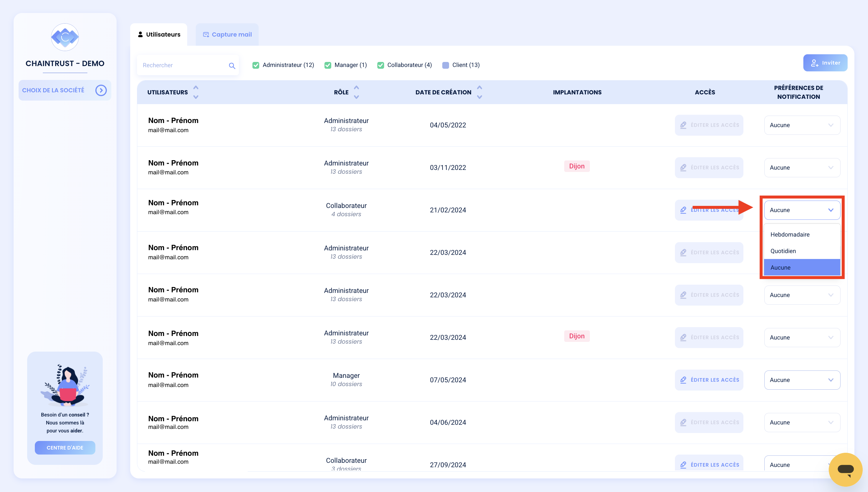Click the Accès column header
Viewport: 868px width, 492px height.
tap(705, 92)
